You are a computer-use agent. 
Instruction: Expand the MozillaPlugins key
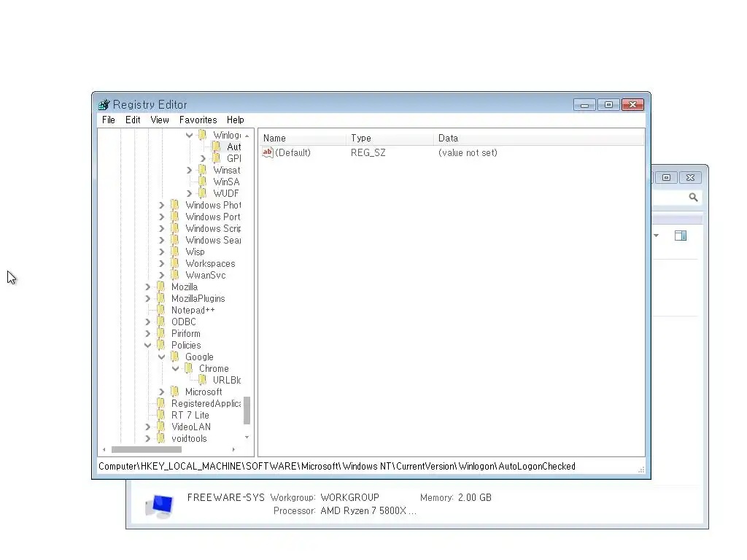click(147, 298)
